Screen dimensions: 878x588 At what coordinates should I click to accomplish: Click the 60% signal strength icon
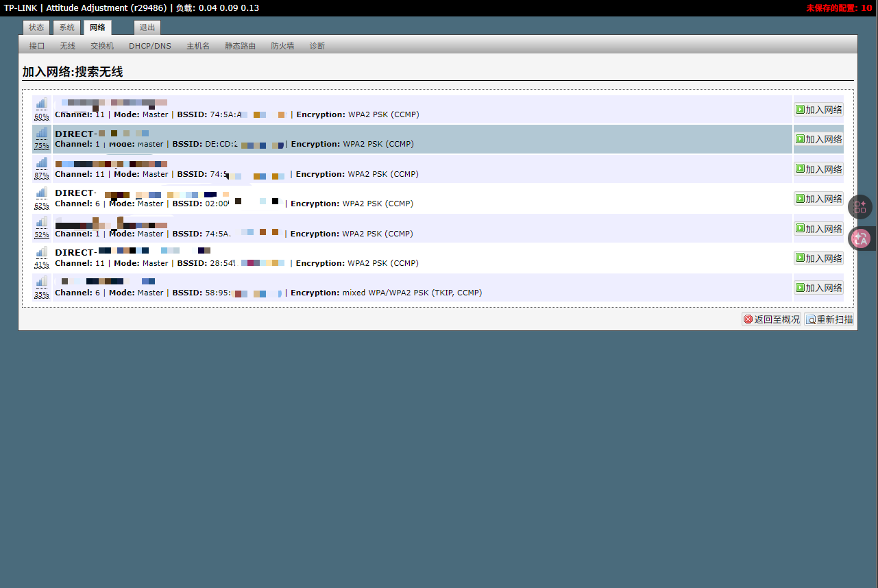42,103
